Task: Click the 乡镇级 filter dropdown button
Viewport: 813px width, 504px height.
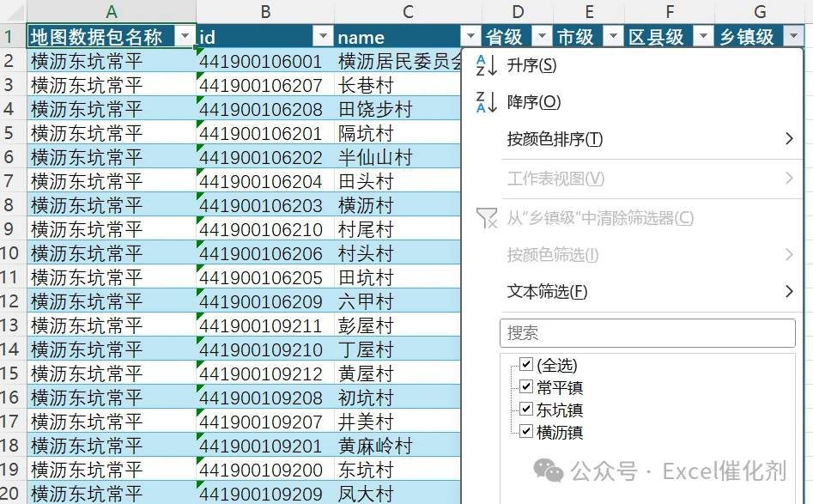Action: coord(794,36)
